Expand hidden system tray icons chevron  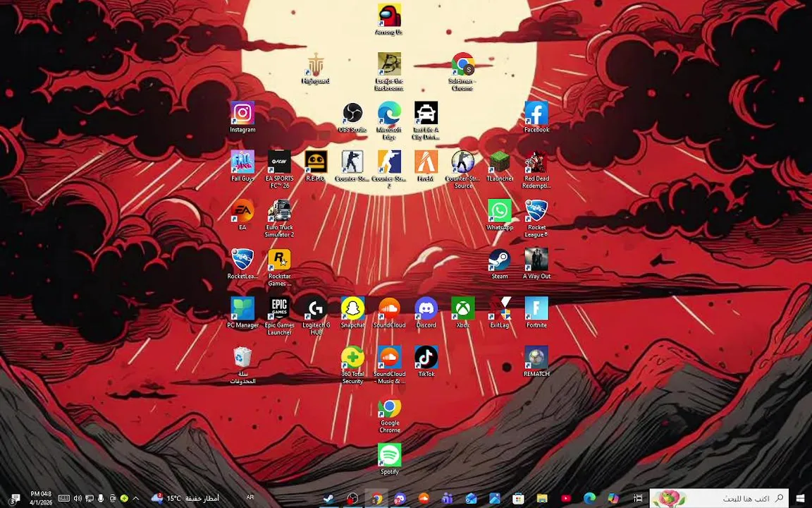[135, 498]
